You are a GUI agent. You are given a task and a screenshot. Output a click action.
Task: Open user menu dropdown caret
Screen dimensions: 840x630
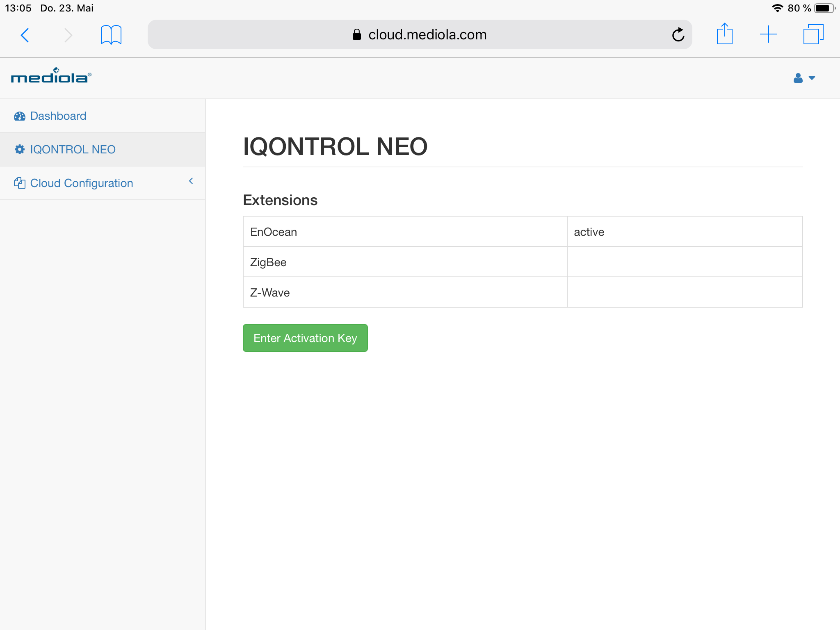812,78
